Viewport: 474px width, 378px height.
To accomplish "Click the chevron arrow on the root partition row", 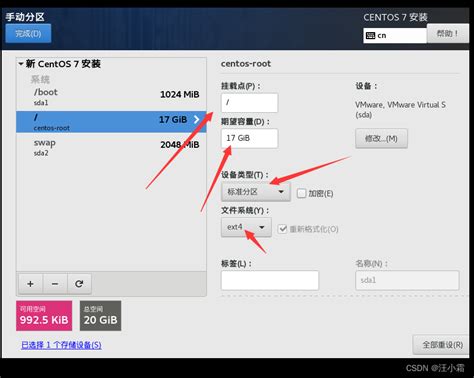I will point(197,119).
